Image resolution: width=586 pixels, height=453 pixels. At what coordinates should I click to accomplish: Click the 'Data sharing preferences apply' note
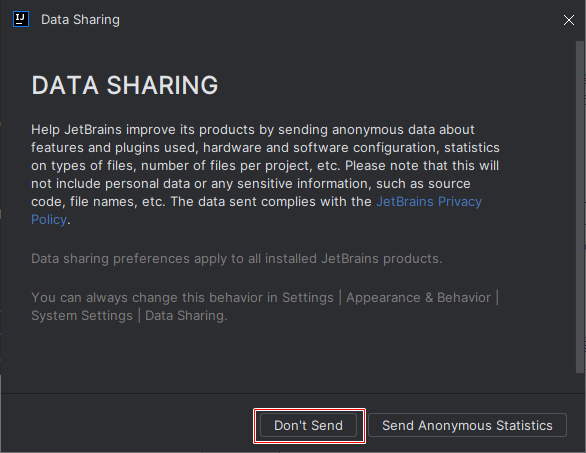[x=237, y=259]
